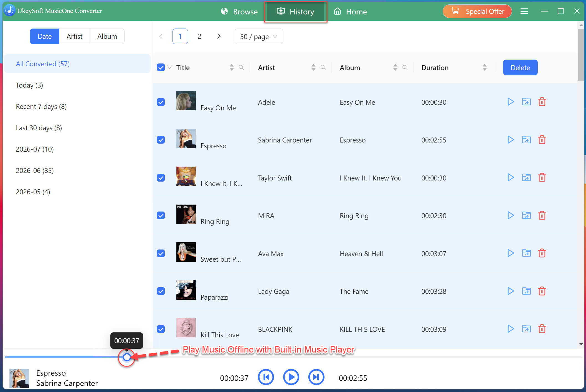This screenshot has height=392, width=586.
Task: Open the History tab
Action: 295,12
